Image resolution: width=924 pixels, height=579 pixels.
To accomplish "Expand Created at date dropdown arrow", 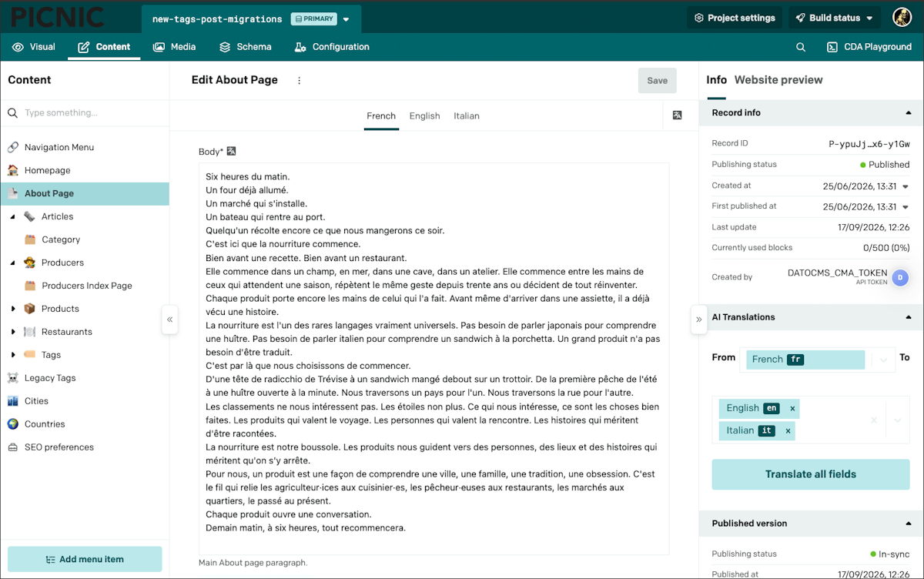I will (906, 186).
